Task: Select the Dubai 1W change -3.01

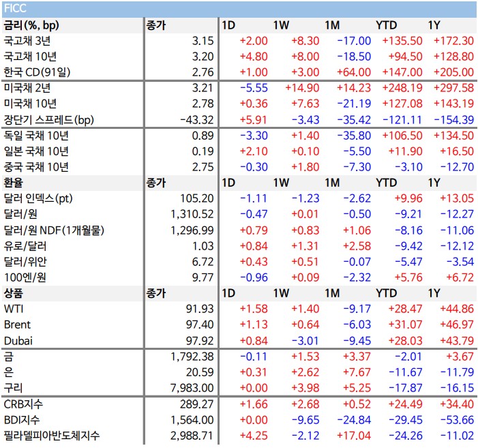Action: pyautogui.click(x=305, y=341)
